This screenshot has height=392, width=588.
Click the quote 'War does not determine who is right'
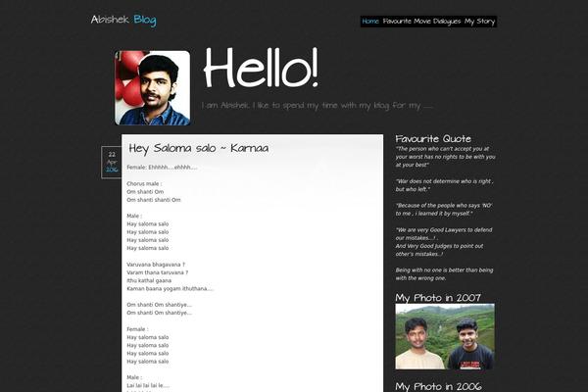(445, 185)
